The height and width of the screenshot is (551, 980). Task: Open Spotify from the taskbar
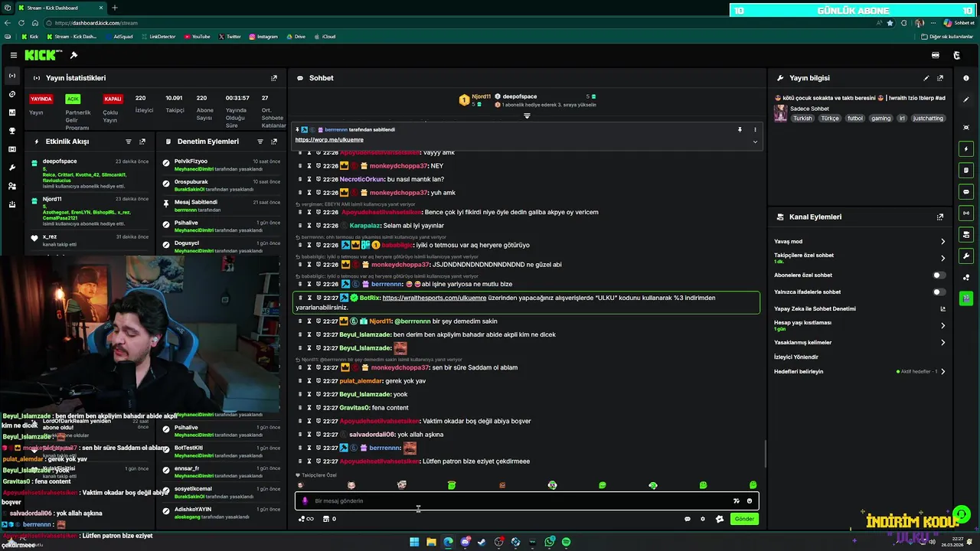click(x=566, y=542)
